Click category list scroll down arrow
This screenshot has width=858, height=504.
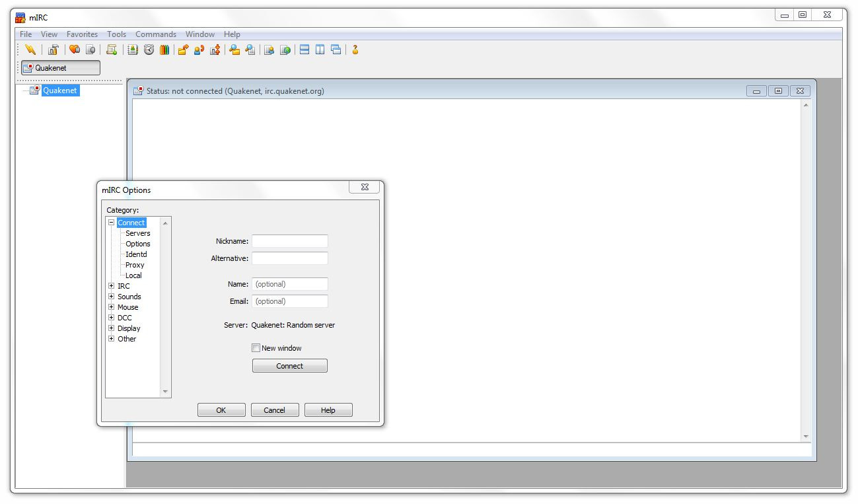(x=165, y=392)
